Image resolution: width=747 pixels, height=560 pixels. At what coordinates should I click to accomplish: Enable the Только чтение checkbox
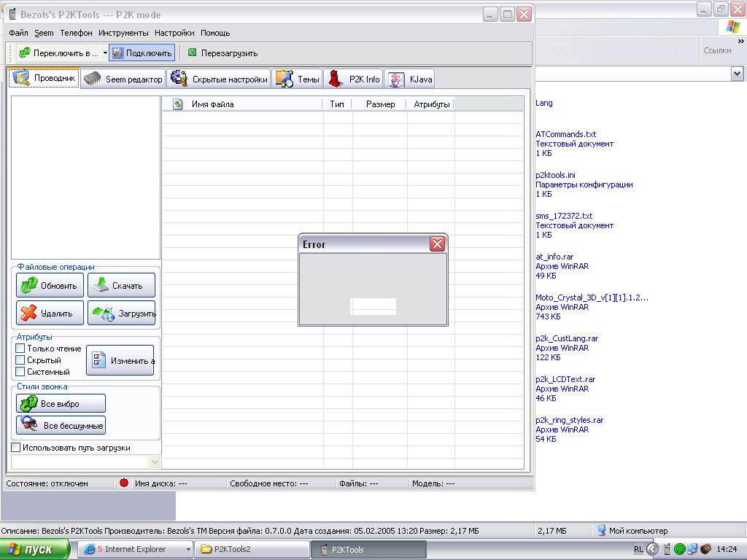point(20,348)
